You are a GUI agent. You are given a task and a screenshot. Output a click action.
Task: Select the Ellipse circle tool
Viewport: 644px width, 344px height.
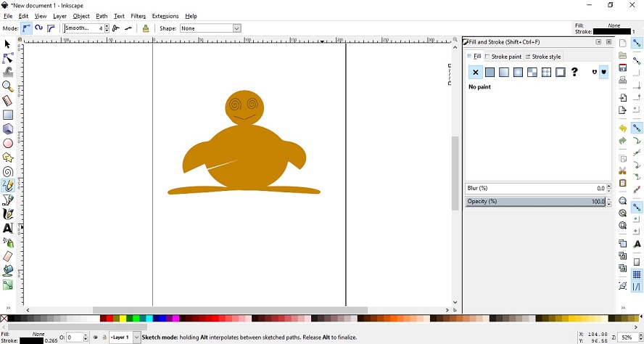tap(8, 143)
